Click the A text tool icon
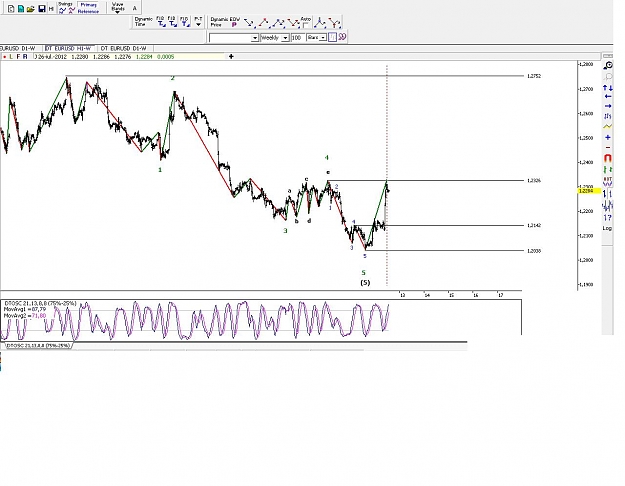The height and width of the screenshot is (486, 625). pyautogui.click(x=134, y=8)
